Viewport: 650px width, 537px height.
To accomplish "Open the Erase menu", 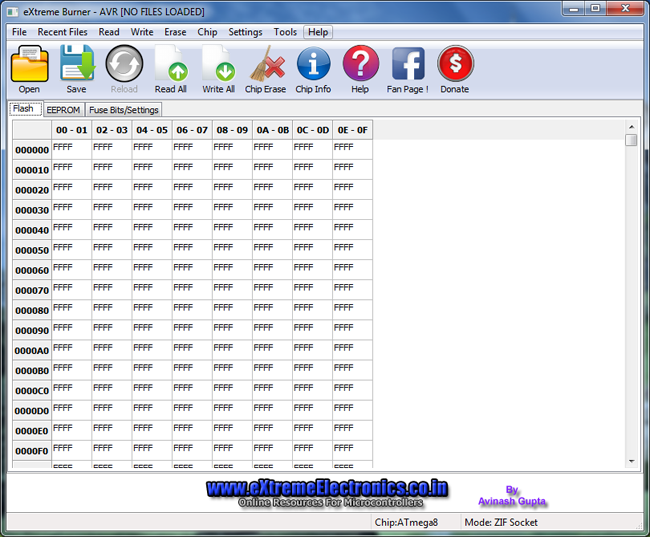I will click(175, 32).
